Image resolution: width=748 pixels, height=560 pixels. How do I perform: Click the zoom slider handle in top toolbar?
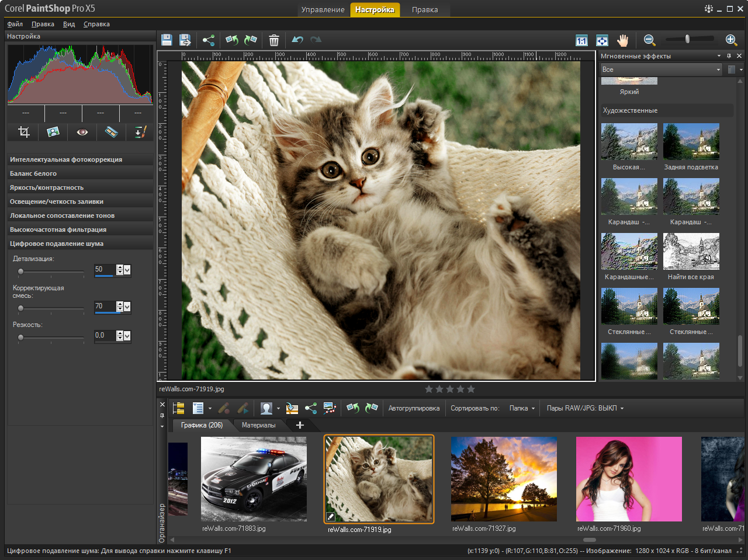tap(688, 39)
